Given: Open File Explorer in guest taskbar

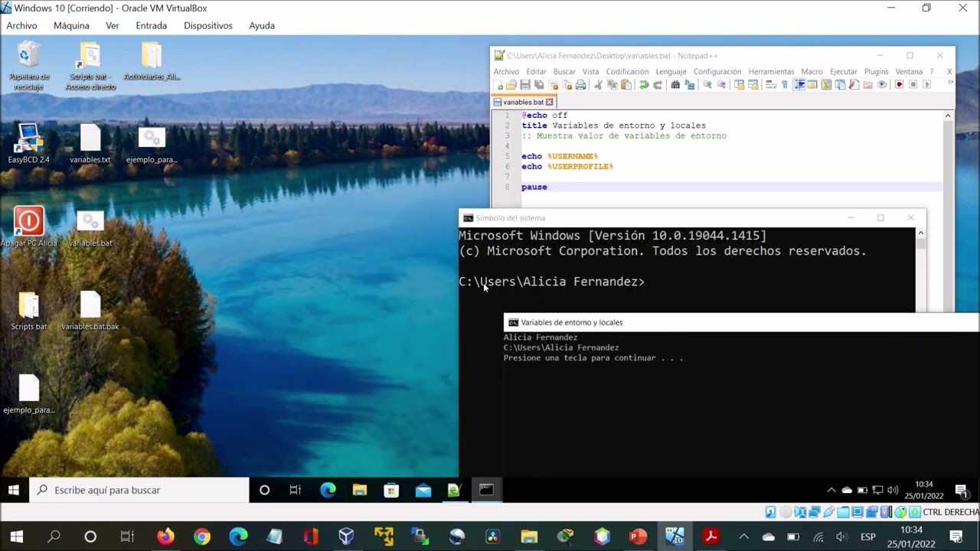Looking at the screenshot, I should pyautogui.click(x=359, y=490).
